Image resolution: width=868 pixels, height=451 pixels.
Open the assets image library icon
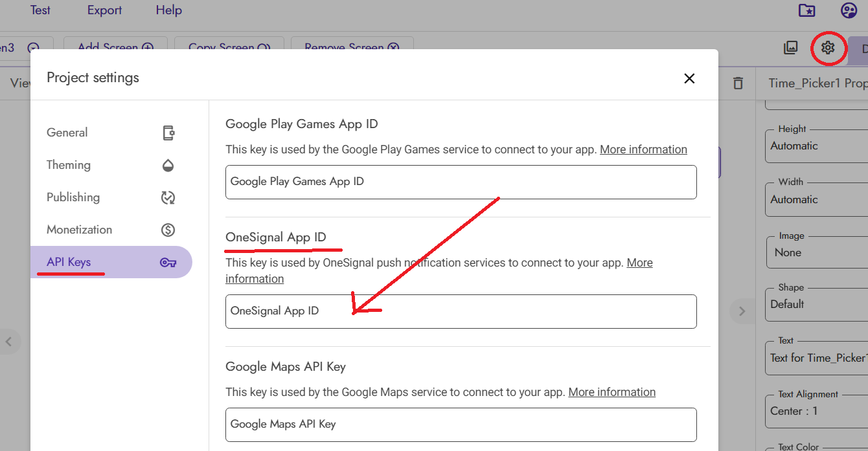(x=790, y=48)
